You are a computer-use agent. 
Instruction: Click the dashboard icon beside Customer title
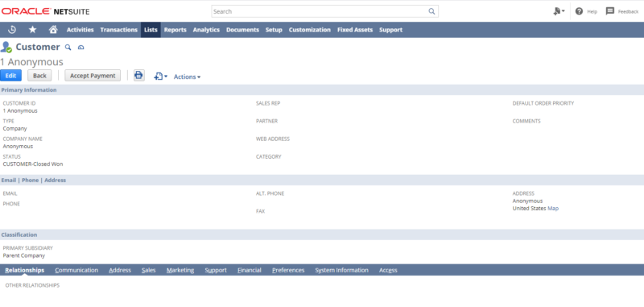81,48
